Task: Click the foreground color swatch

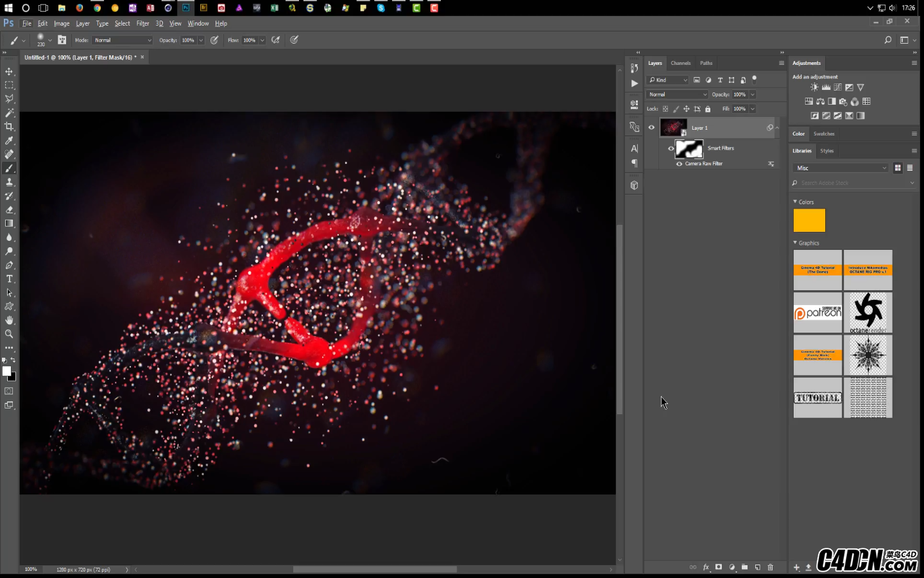Action: [x=6, y=371]
